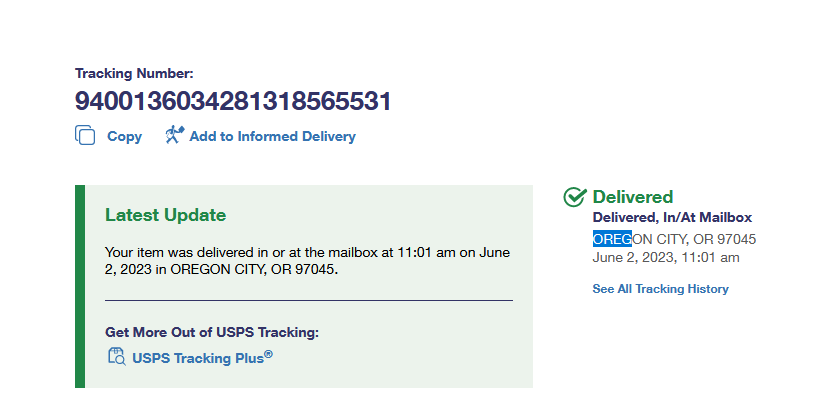Click the Latest Update heading
Viewport: 828px width, 401px height.
[x=165, y=215]
